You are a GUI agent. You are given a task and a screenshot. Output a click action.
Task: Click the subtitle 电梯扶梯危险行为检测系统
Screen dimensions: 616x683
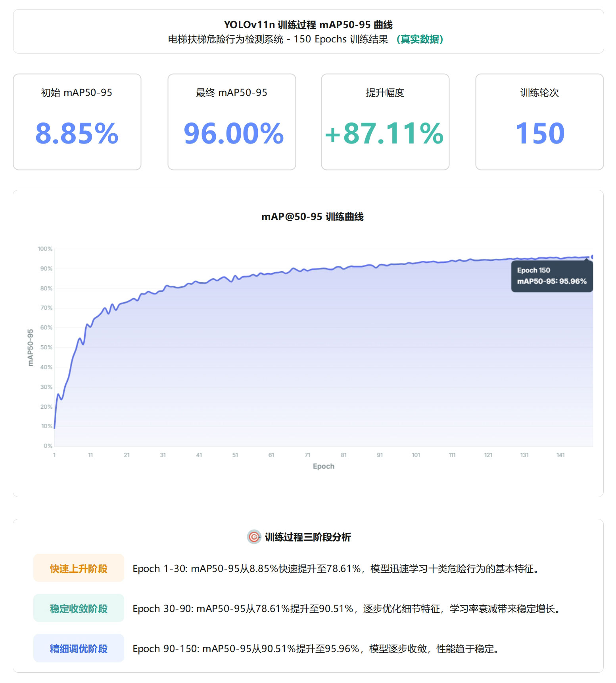(x=226, y=39)
